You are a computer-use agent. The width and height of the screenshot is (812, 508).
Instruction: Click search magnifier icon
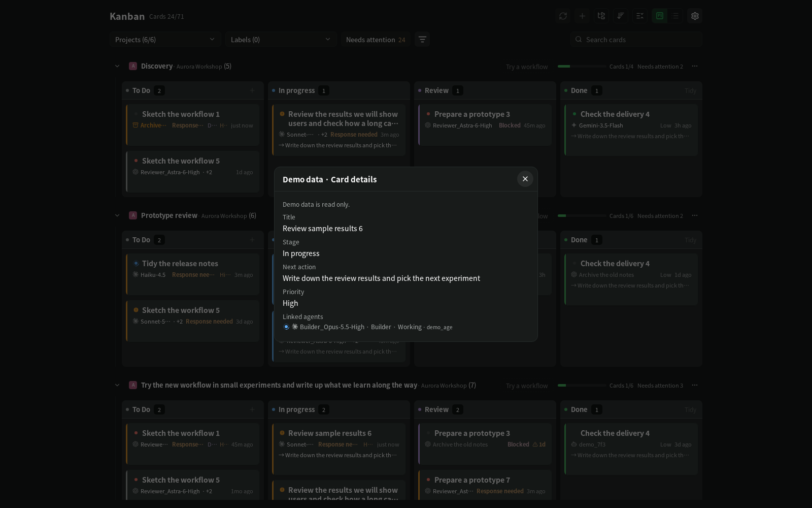pos(579,39)
